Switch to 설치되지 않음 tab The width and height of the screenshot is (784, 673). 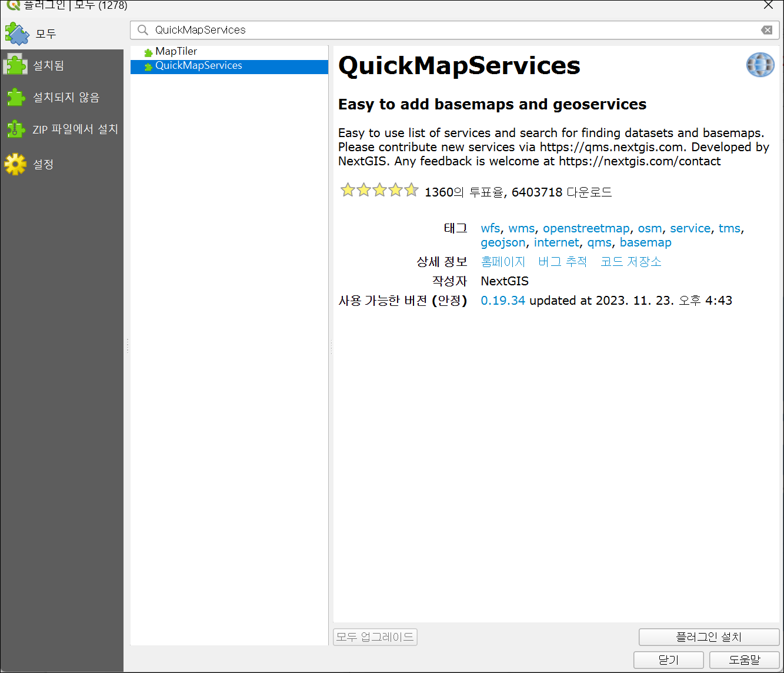click(62, 97)
